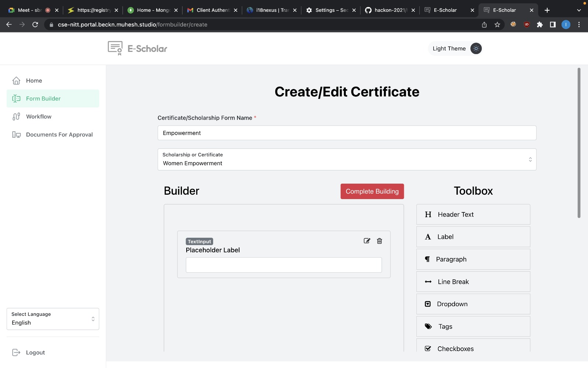
Task: Click the Header Text H icon
Action: point(428,215)
